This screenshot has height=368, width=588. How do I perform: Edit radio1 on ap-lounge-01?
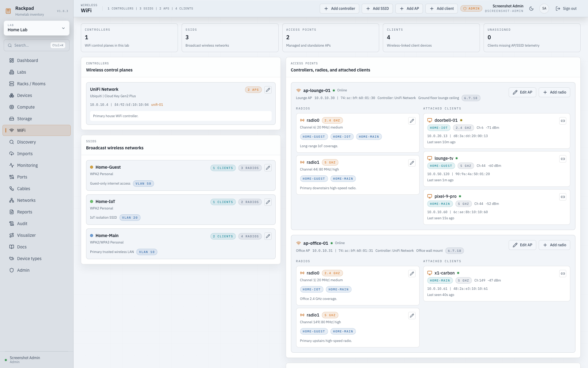[412, 163]
